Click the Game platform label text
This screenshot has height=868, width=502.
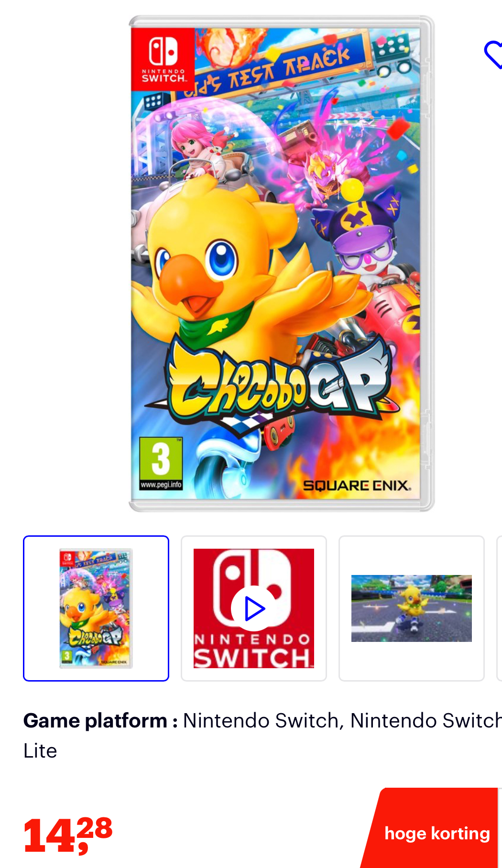click(100, 721)
